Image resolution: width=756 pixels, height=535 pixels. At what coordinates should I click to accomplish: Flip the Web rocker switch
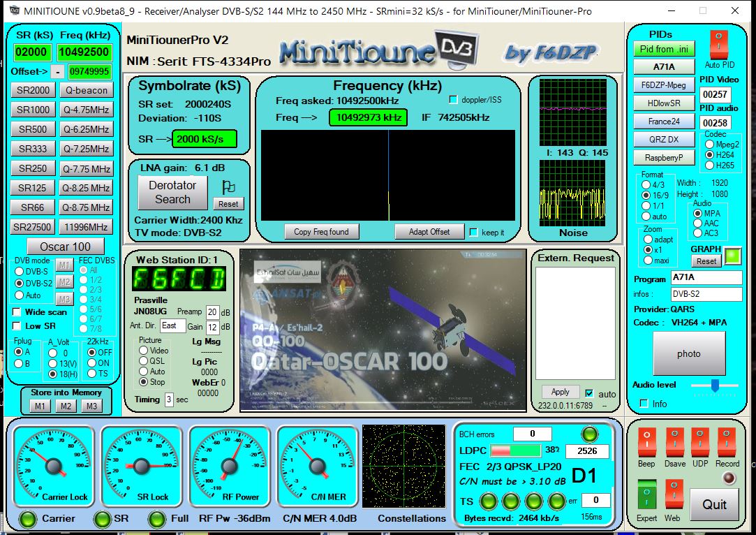673,495
